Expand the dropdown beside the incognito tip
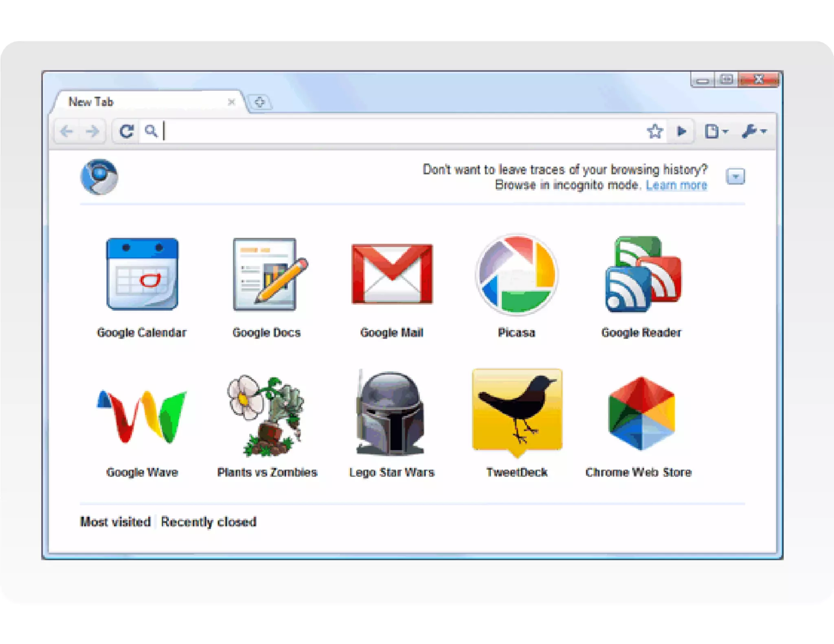The height and width of the screenshot is (644, 834). [x=735, y=176]
